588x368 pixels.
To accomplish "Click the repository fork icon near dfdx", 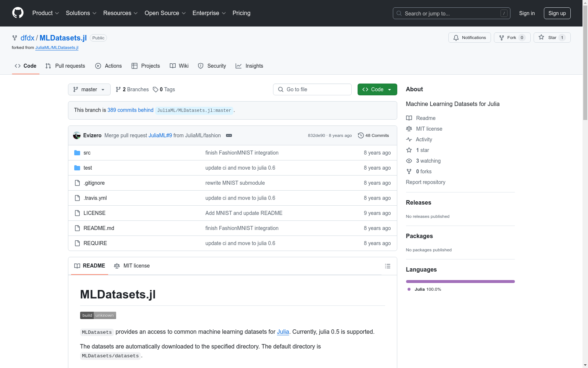I will 15,38.
